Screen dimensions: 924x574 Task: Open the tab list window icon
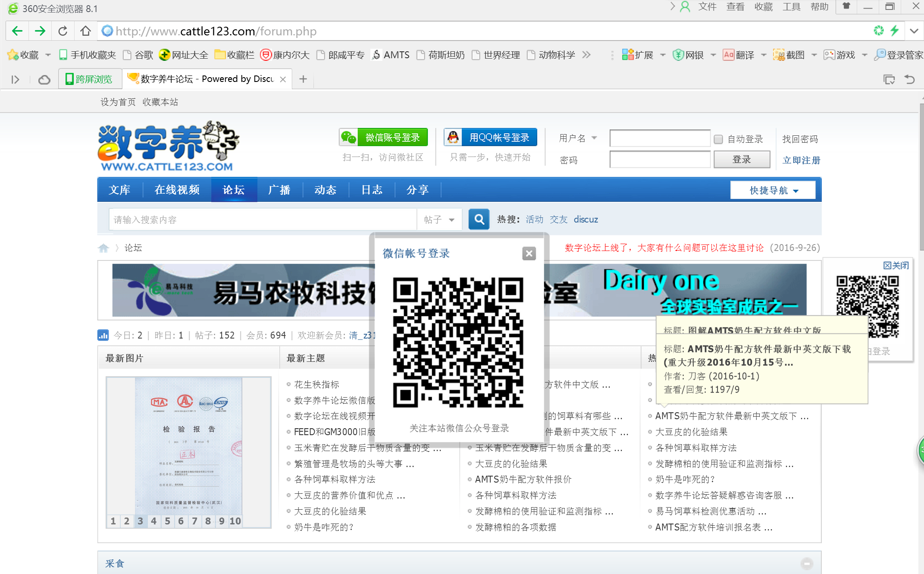[x=889, y=79]
